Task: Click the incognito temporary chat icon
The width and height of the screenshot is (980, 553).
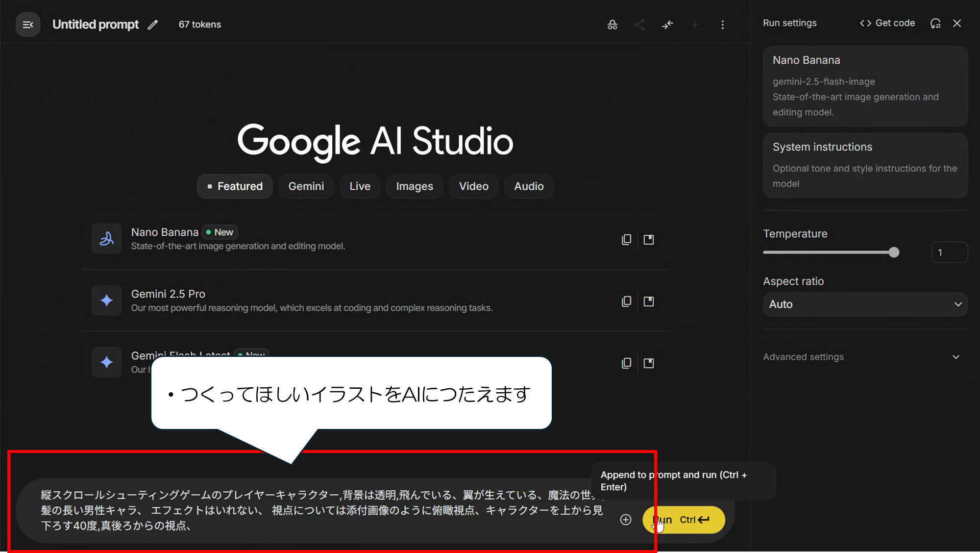Action: point(612,25)
